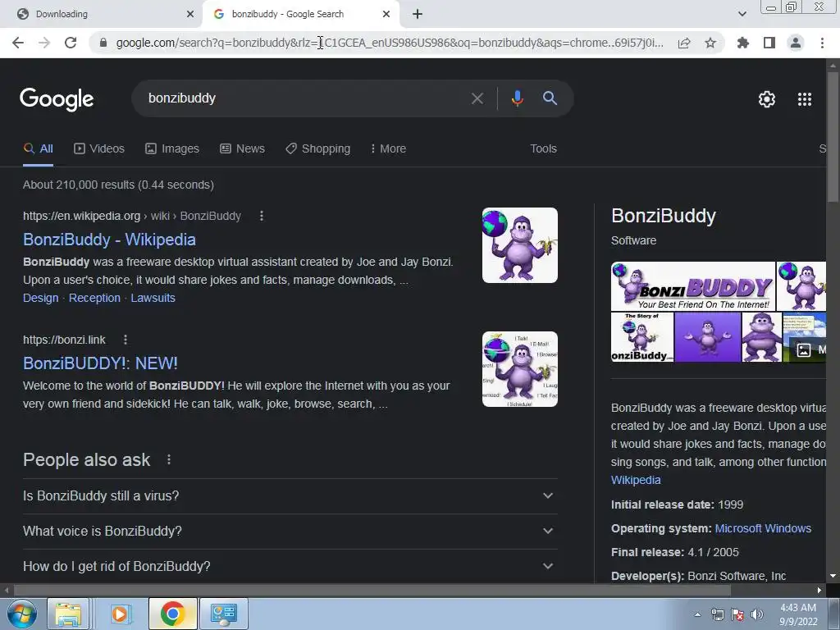840x630 pixels.
Task: Close the bonzibuddy Google Search tab
Action: point(386,15)
